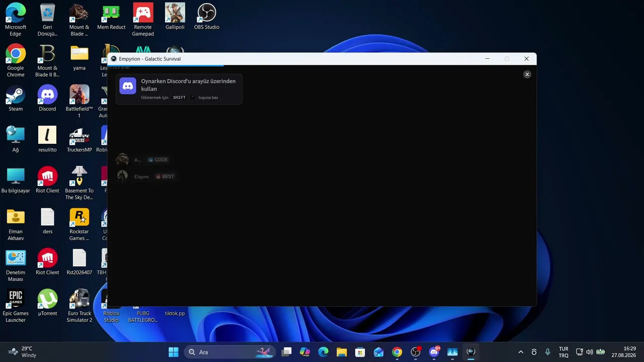Screen dimensions: 644x362
Task: Select the tiktok pp desktop file
Action: point(175,313)
